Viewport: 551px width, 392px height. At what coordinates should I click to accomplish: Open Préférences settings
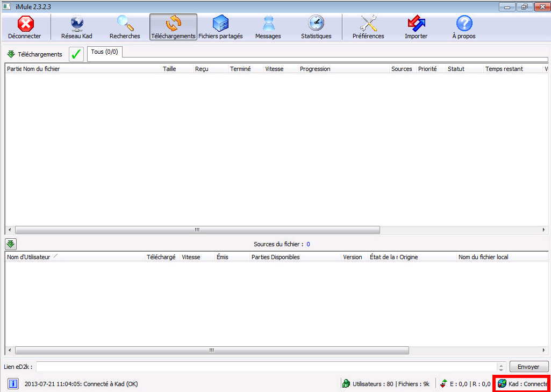(x=368, y=27)
